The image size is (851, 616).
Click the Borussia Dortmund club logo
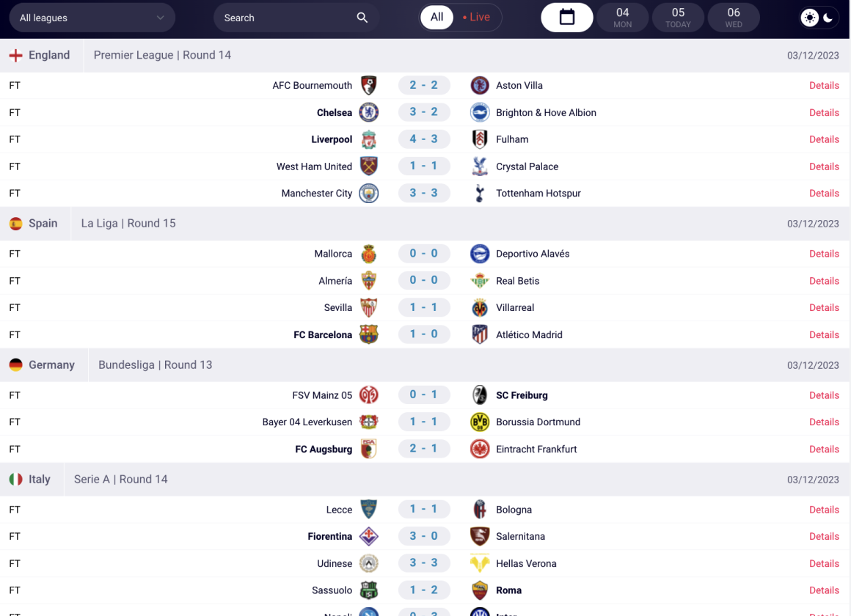pyautogui.click(x=480, y=422)
